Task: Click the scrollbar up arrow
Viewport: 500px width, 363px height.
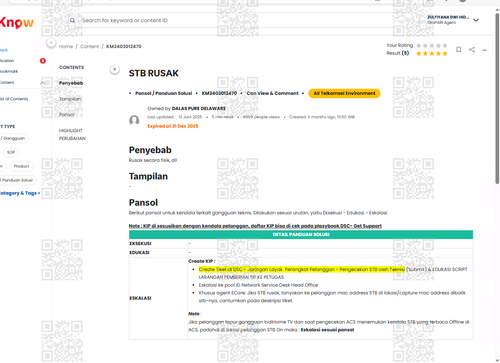Action: pos(497,10)
